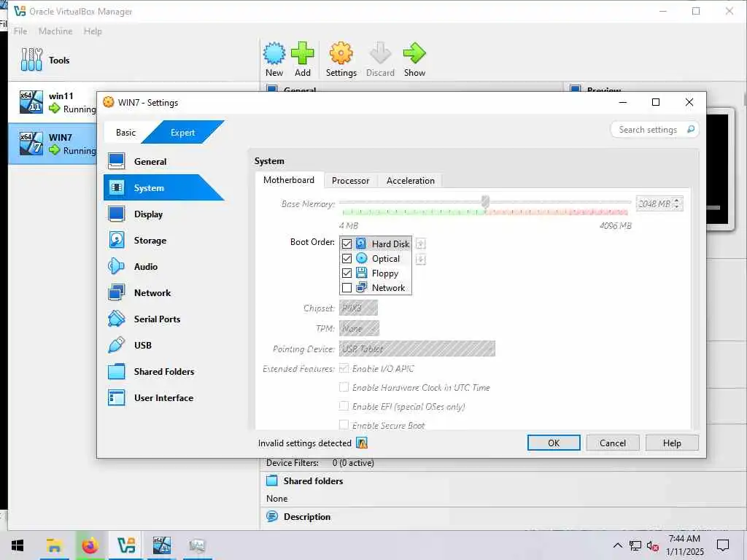Switch to the Processor tab
Image resolution: width=747 pixels, height=560 pixels.
[350, 181]
